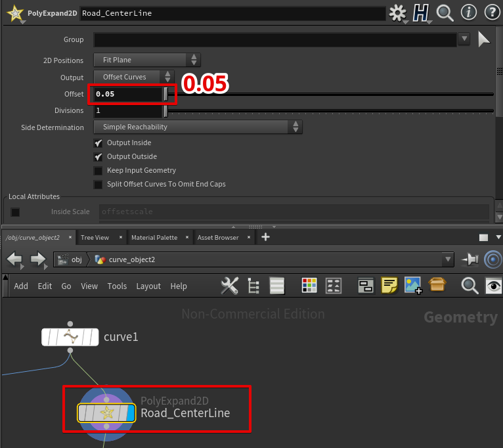Click the Road_CenterLine node name field
Image resolution: width=503 pixels, height=448 pixels.
point(232,14)
